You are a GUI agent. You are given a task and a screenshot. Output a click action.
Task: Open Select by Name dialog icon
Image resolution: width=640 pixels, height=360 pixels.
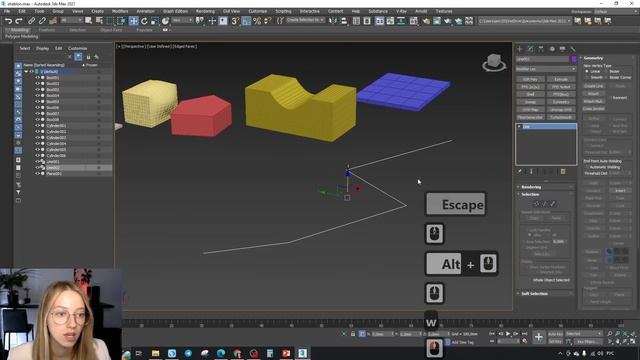pyautogui.click(x=99, y=20)
